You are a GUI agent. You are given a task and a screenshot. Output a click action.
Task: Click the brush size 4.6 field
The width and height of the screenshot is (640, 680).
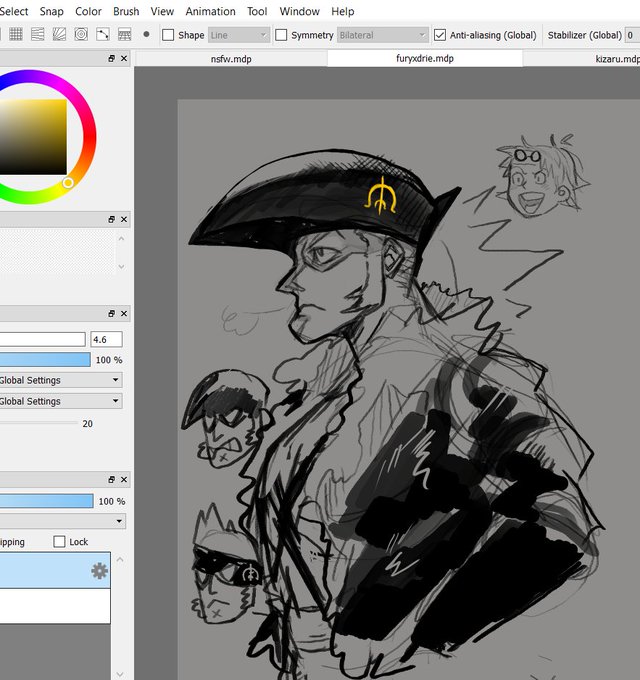pyautogui.click(x=107, y=339)
